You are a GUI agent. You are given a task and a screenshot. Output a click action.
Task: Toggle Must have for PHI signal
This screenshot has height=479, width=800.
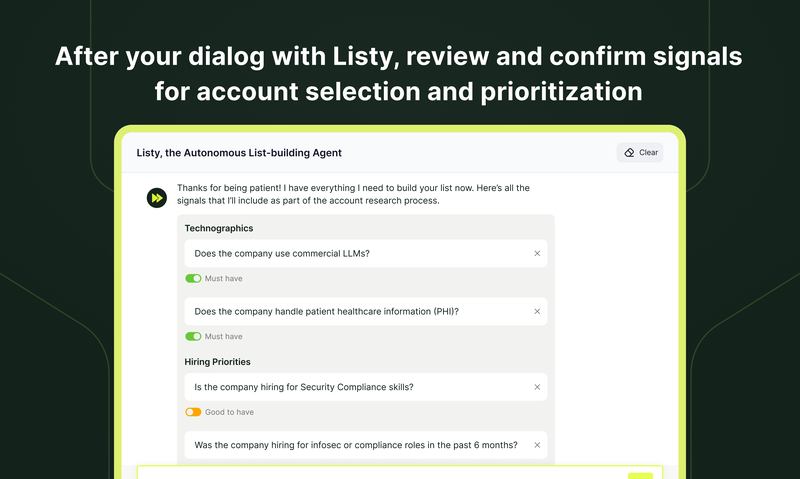[x=193, y=337]
